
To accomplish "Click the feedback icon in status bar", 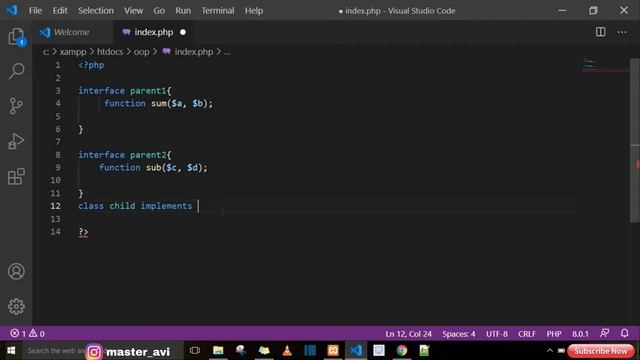I will [x=604, y=333].
